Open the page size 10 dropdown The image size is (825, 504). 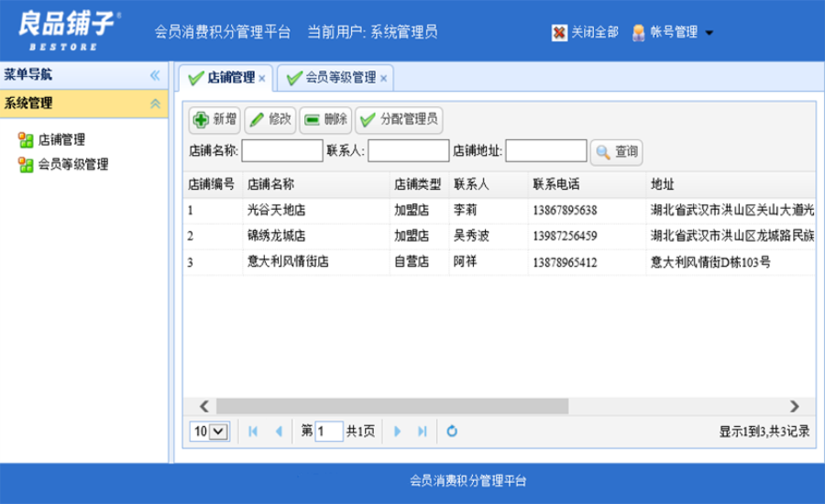(209, 432)
